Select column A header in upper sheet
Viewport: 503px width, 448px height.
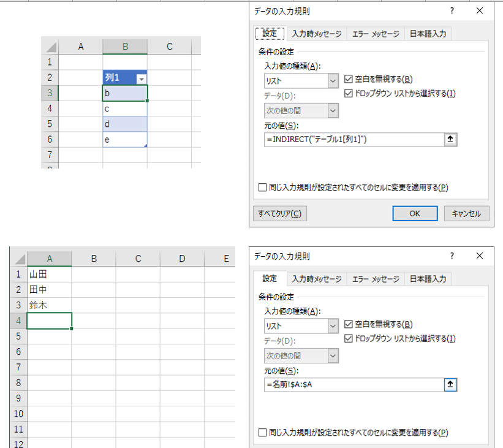(80, 47)
